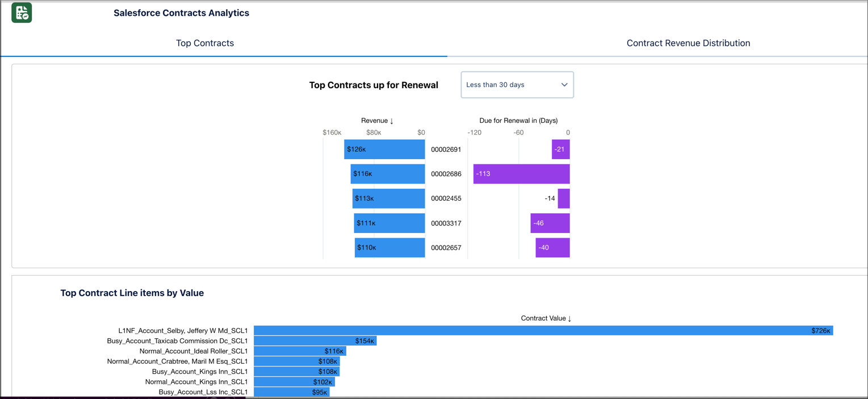Viewport: 868px width, 399px height.
Task: Select the $108k Crabtree value bar
Action: click(297, 361)
